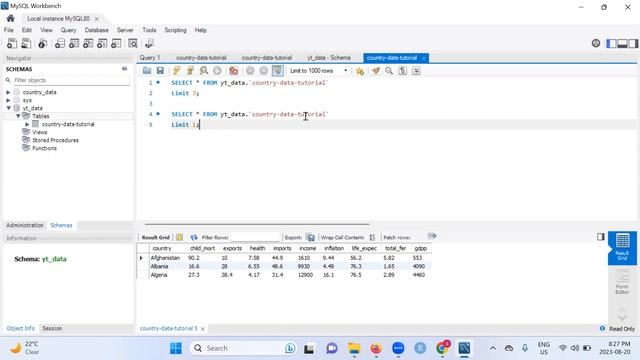Viewport: 640px width, 360px height.
Task: Click the new SQL tab icon
Action: [12, 43]
